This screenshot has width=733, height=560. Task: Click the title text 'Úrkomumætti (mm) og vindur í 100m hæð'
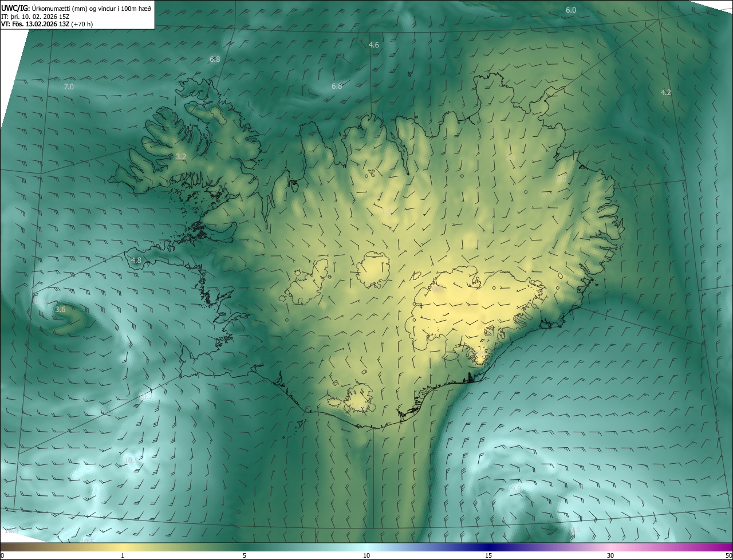[92, 7]
